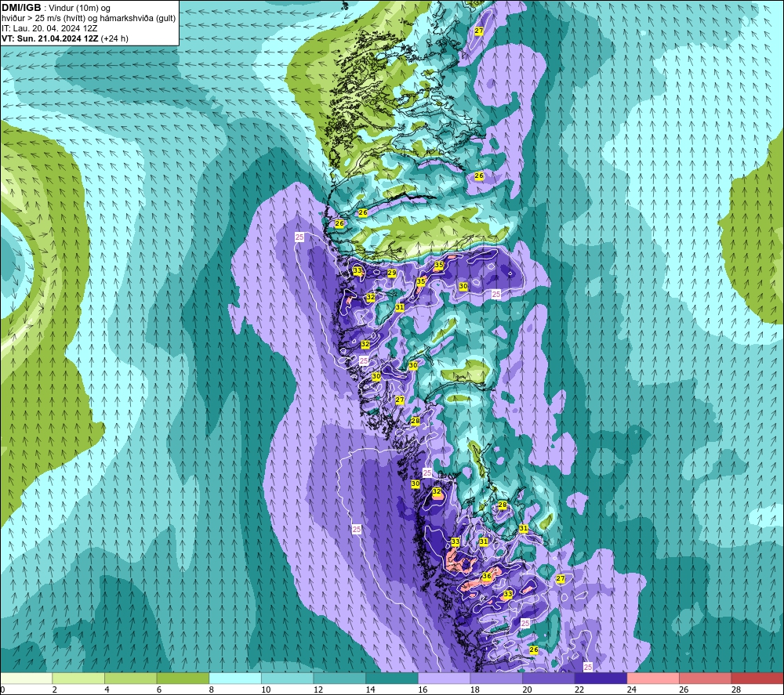Click the legend scale number '10'

point(266,690)
